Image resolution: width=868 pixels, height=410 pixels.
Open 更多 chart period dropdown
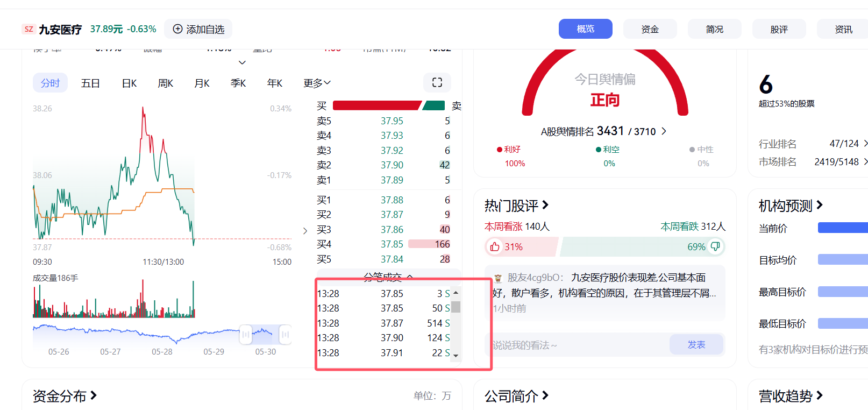coord(317,83)
